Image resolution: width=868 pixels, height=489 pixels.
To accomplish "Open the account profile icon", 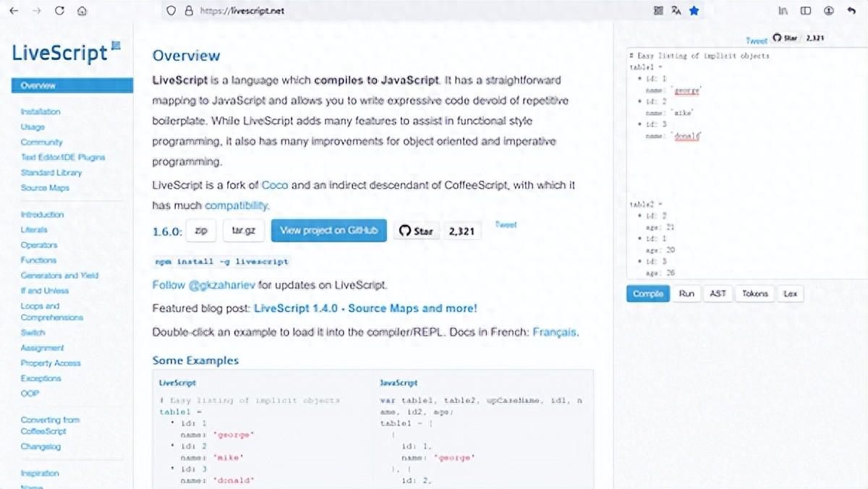I will [829, 11].
